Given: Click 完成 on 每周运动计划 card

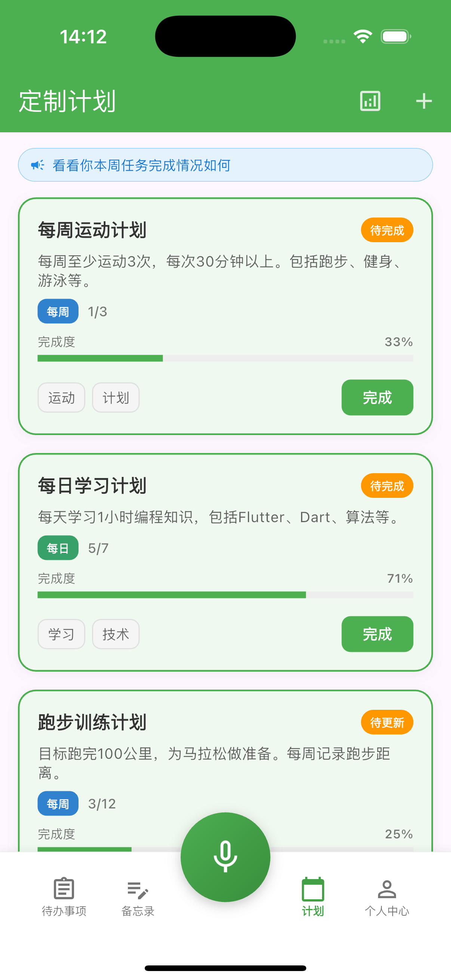Looking at the screenshot, I should click(x=377, y=398).
